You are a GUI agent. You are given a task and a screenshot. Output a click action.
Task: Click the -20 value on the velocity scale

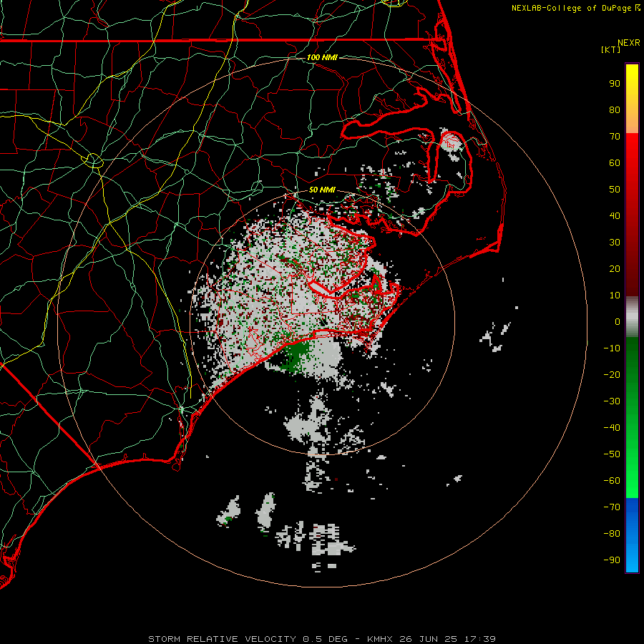(612, 375)
